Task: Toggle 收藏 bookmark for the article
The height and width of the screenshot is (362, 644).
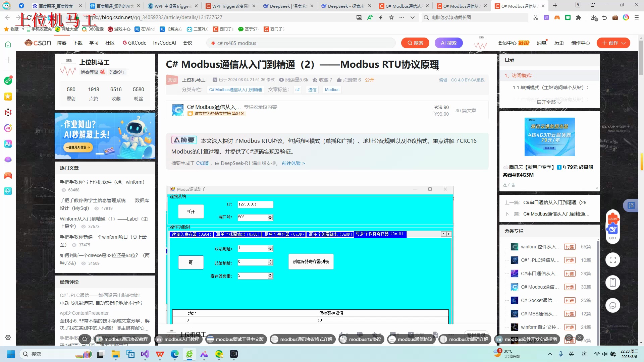Action: click(323, 80)
